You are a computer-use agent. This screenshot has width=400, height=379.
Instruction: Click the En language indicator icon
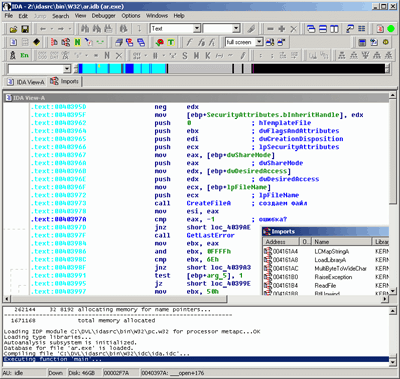(24, 55)
